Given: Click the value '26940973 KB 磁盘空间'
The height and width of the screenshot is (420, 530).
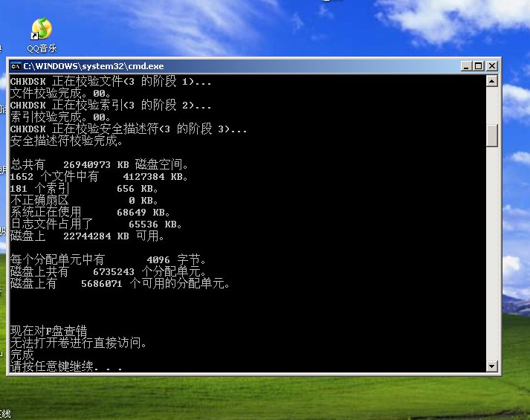Looking at the screenshot, I should pyautogui.click(x=123, y=164).
